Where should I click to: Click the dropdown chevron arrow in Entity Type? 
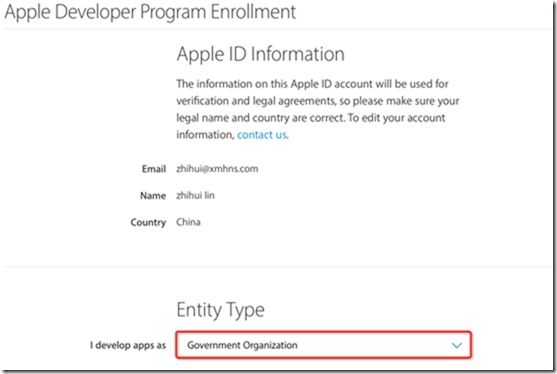click(x=456, y=345)
